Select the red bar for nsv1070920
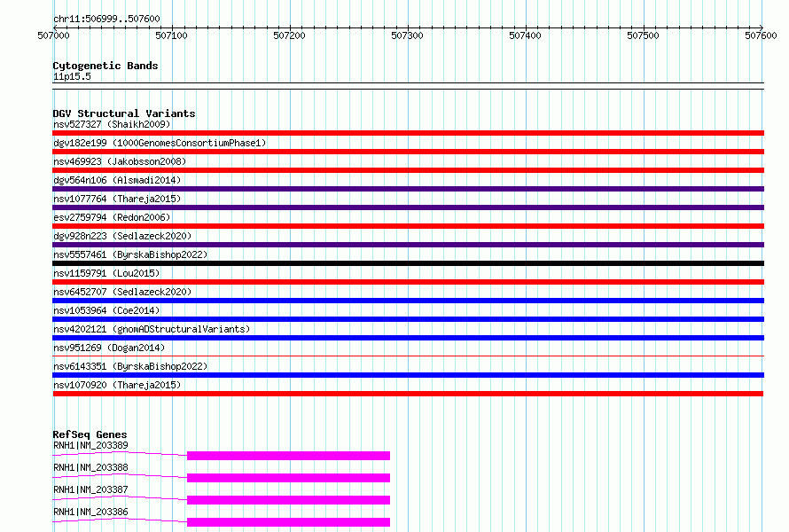 [408, 394]
